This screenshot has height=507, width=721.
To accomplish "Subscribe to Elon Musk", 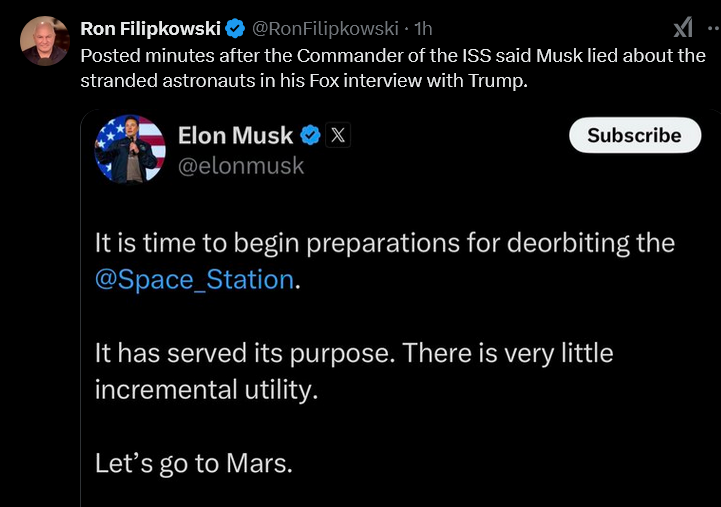I will pyautogui.click(x=635, y=135).
